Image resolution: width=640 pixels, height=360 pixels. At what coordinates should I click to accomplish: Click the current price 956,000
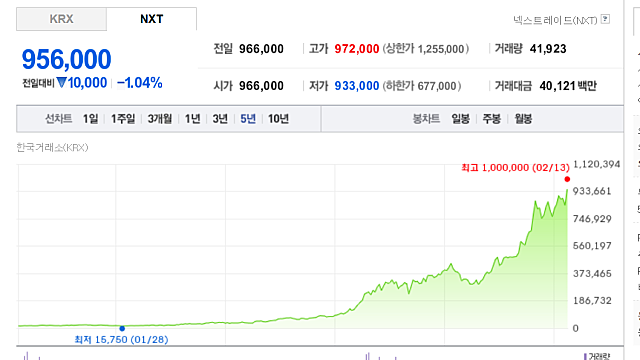point(66,59)
